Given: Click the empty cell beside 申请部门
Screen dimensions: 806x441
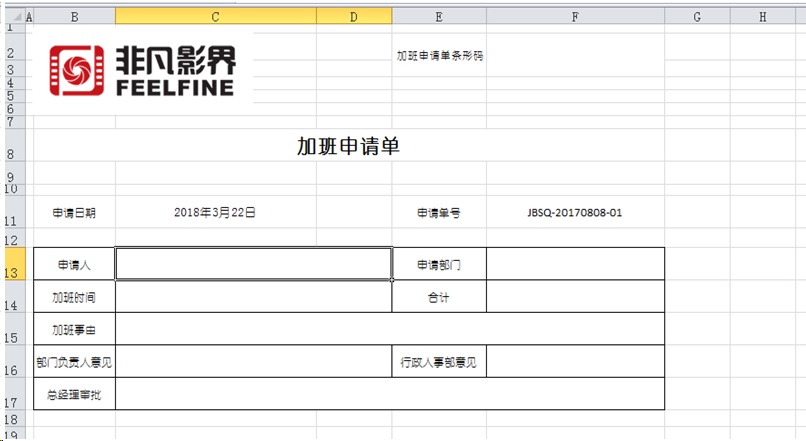Looking at the screenshot, I should point(575,264).
